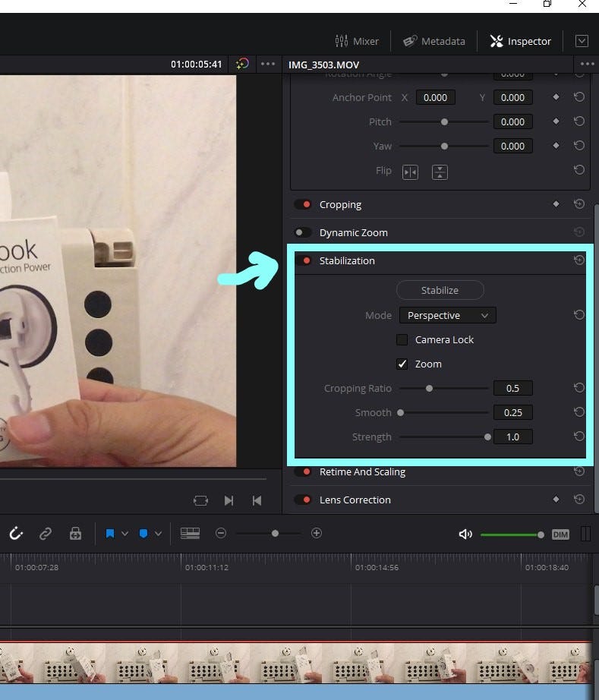Switch to the Inspector panel

[521, 41]
